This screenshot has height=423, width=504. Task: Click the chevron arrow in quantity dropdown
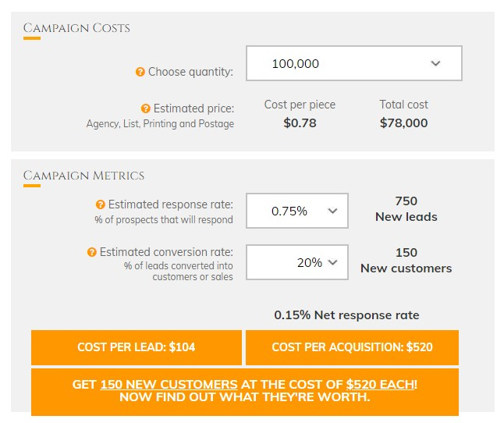tap(435, 63)
